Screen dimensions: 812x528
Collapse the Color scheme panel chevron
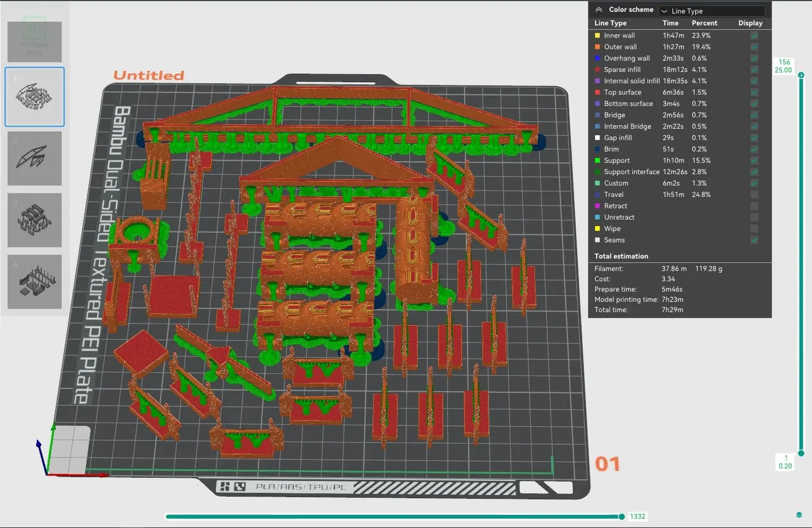coord(599,10)
